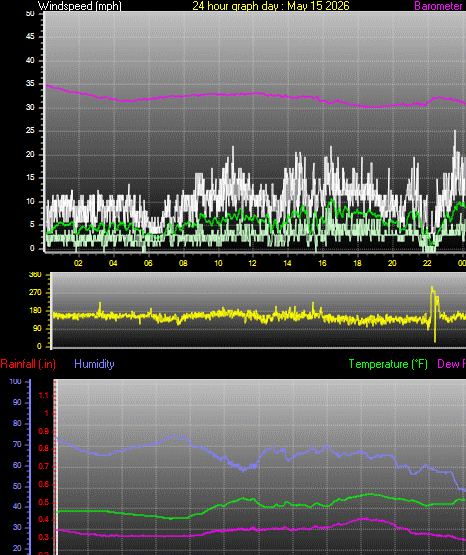Click the 22 hour tick label
Viewport: 466px width, 555px height.
point(427,263)
